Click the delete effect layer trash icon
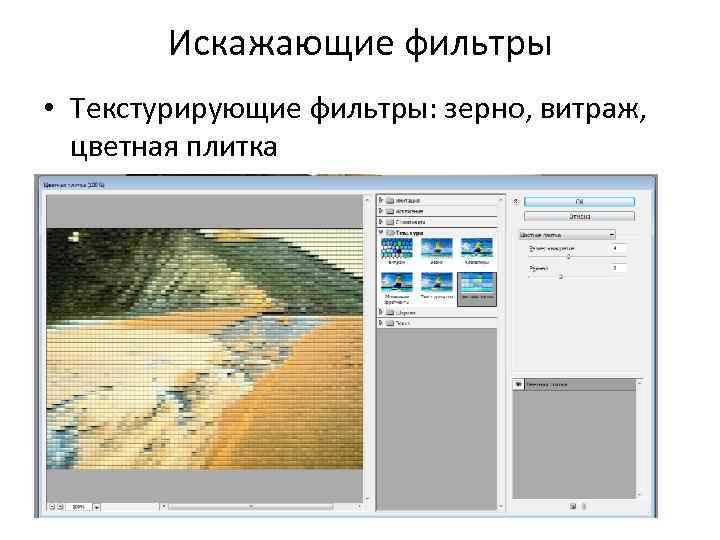Viewport: 720px width, 540px height. (584, 506)
